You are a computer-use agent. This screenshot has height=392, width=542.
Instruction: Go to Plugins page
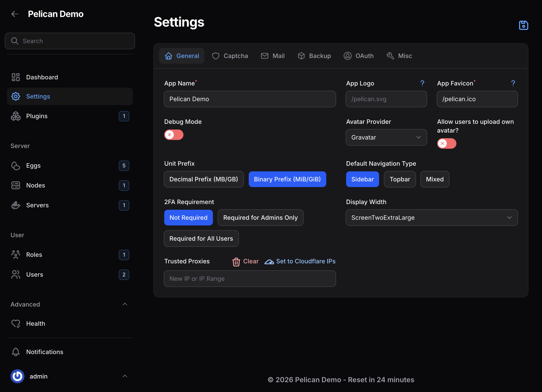pos(70,116)
